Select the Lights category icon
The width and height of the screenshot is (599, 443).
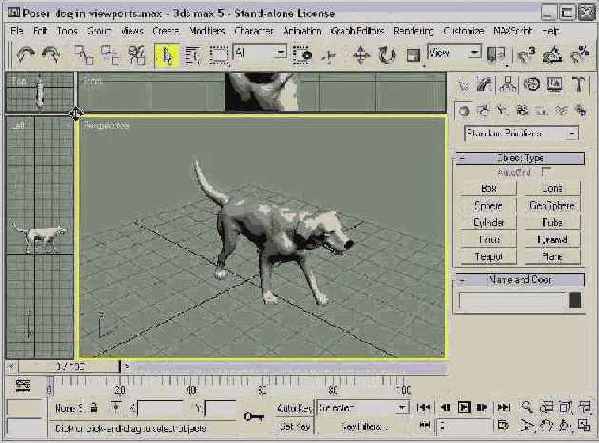pos(502,111)
